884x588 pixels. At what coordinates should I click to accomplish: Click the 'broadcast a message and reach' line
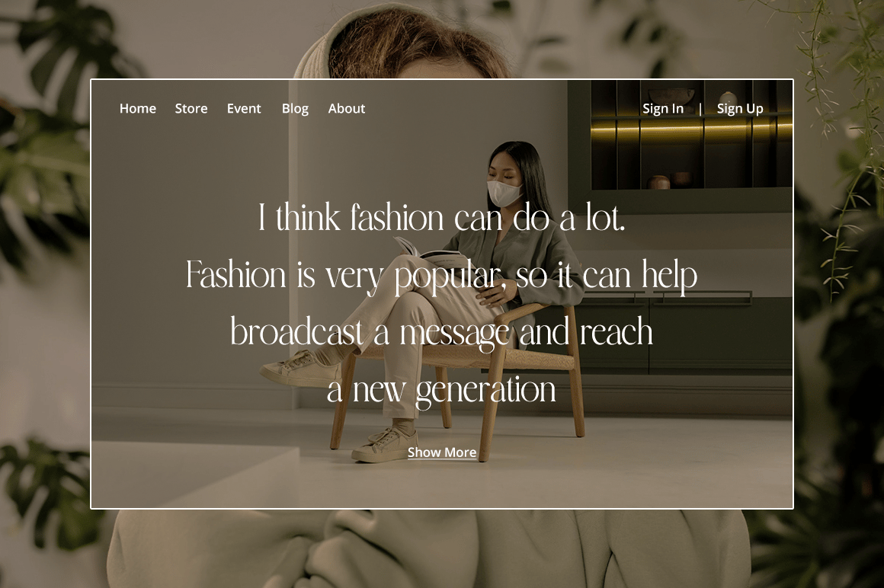point(442,332)
